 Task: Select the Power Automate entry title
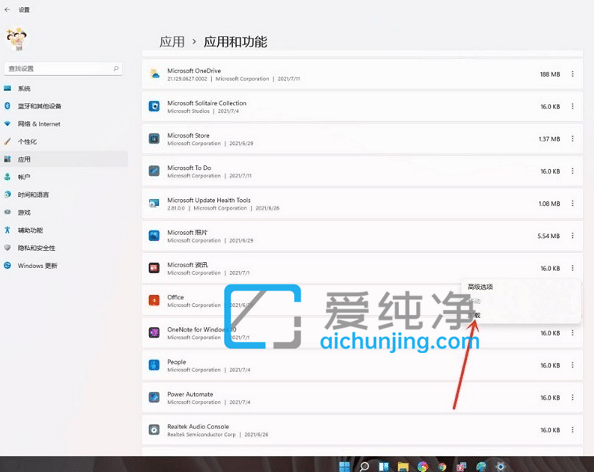(x=190, y=394)
